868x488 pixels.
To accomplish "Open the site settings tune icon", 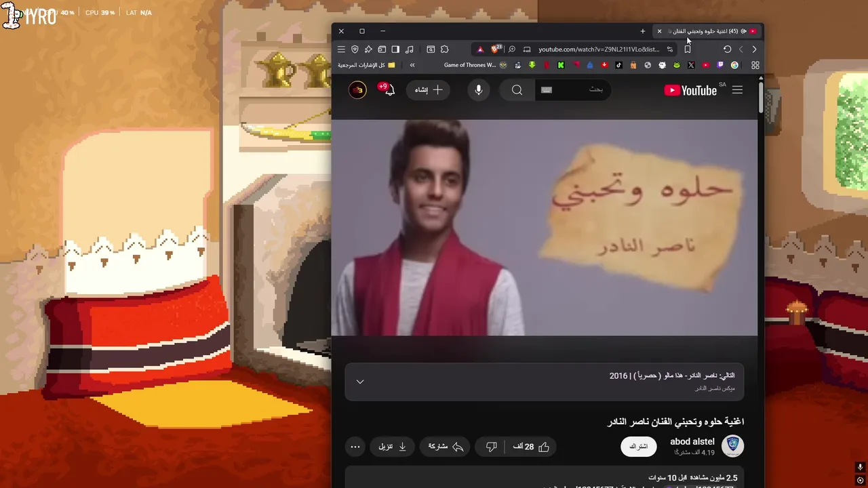I will pyautogui.click(x=670, y=49).
